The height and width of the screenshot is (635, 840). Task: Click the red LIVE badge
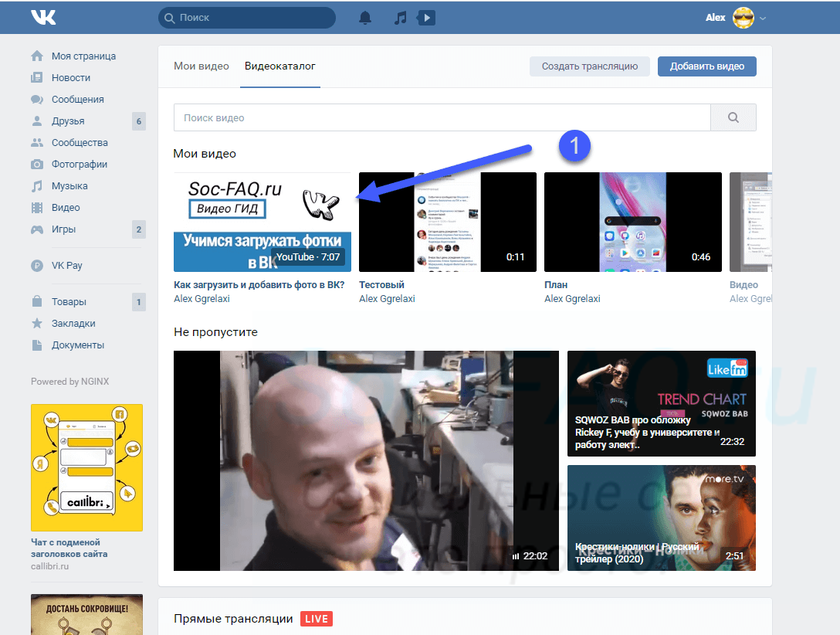point(316,618)
